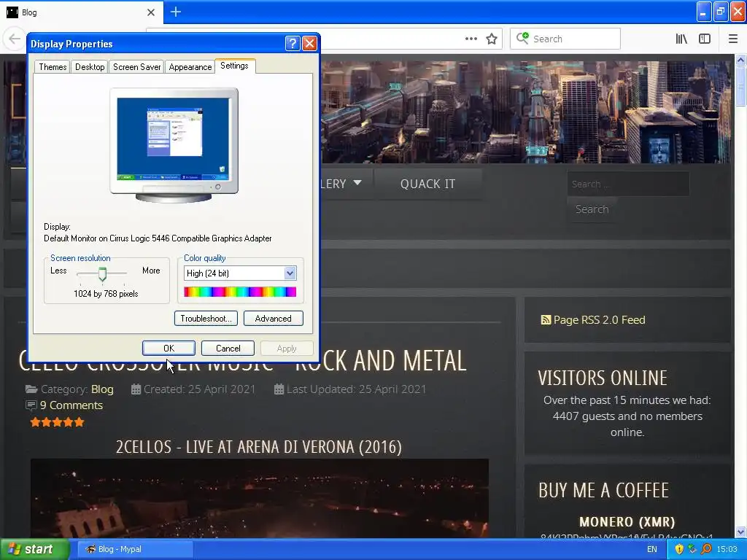Click the Created date calendar icon
747x560 pixels.
coord(136,389)
